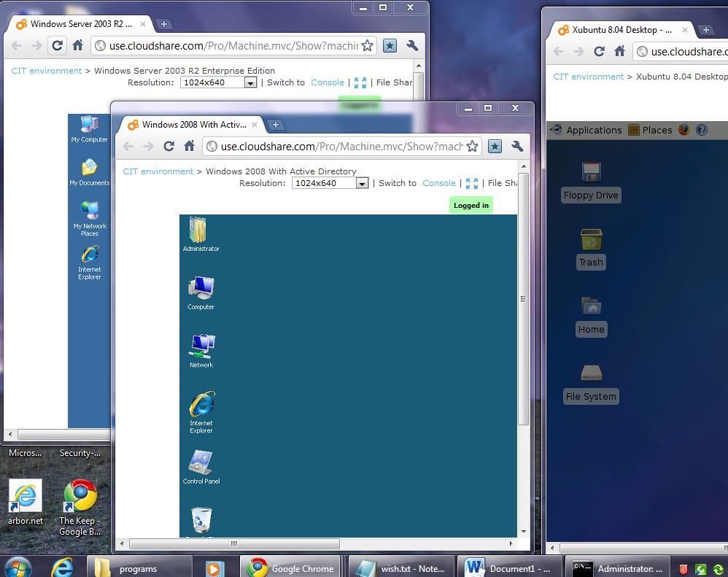Open new tab in Windows 2008 Chrome window
The width and height of the screenshot is (728, 577).
coord(276,125)
